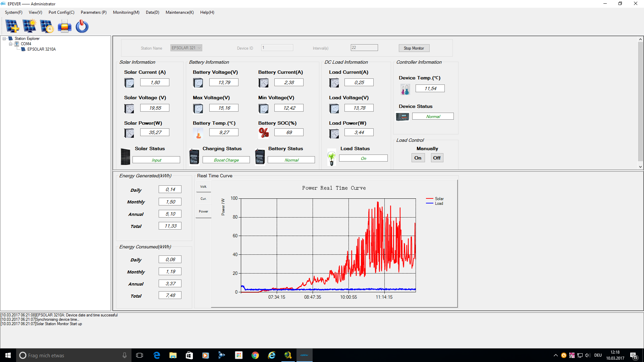Turn the load Off manually
The height and width of the screenshot is (362, 644).
click(436, 158)
